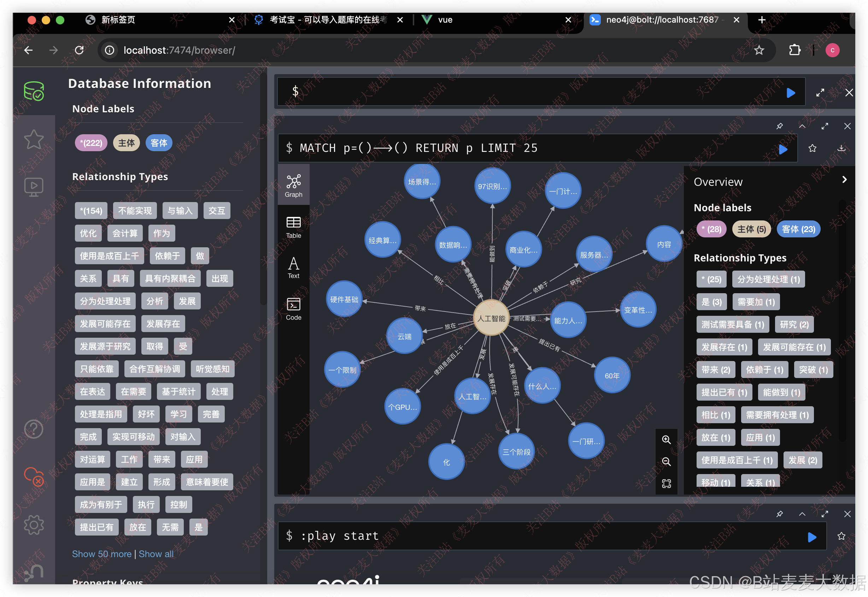Select the blue 客体 node label swatch
Screen dimensions: 868x597
point(159,143)
